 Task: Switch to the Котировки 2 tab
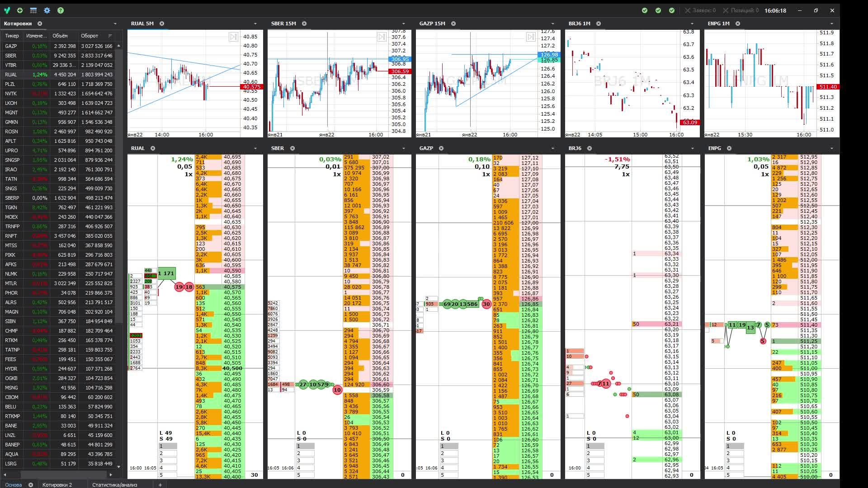(57, 485)
